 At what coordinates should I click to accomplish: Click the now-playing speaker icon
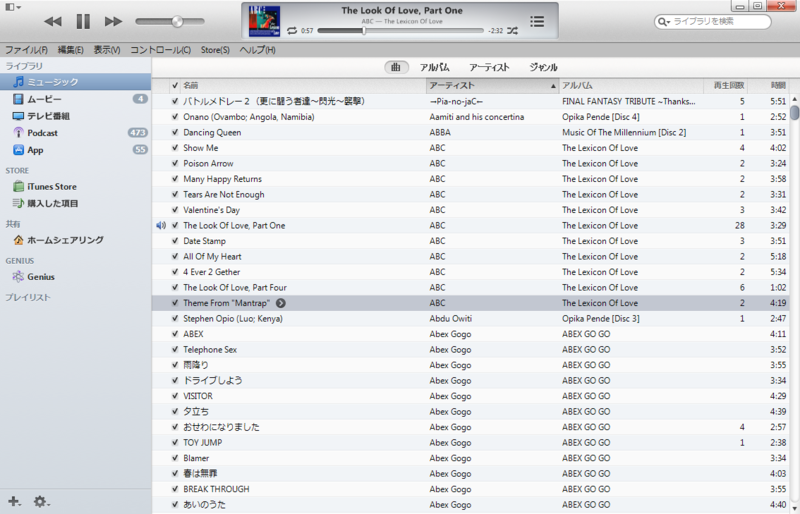(161, 225)
